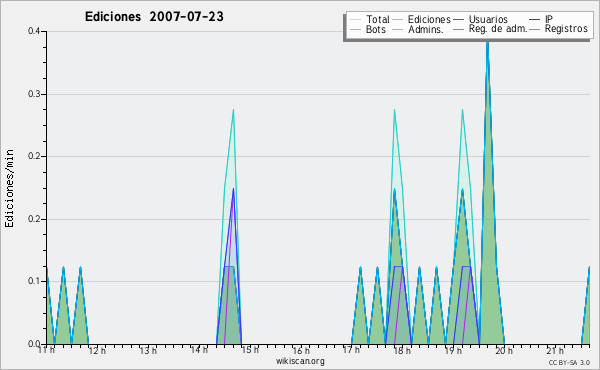This screenshot has height=370, width=600.
Task: Click the 0.4 value on the y-axis
Action: click(34, 31)
